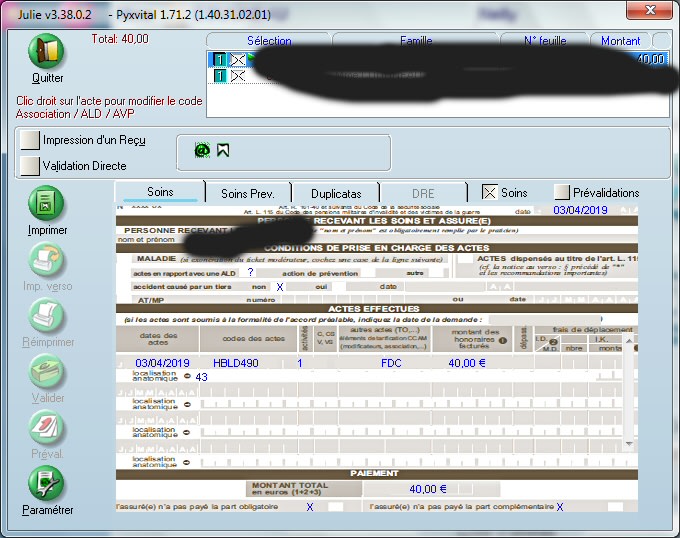Toggle the Validation Directe checkbox
The image size is (680, 538).
pyautogui.click(x=30, y=166)
